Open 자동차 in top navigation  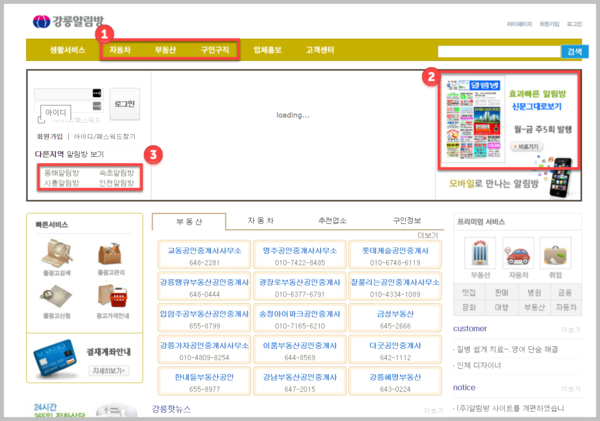[120, 50]
